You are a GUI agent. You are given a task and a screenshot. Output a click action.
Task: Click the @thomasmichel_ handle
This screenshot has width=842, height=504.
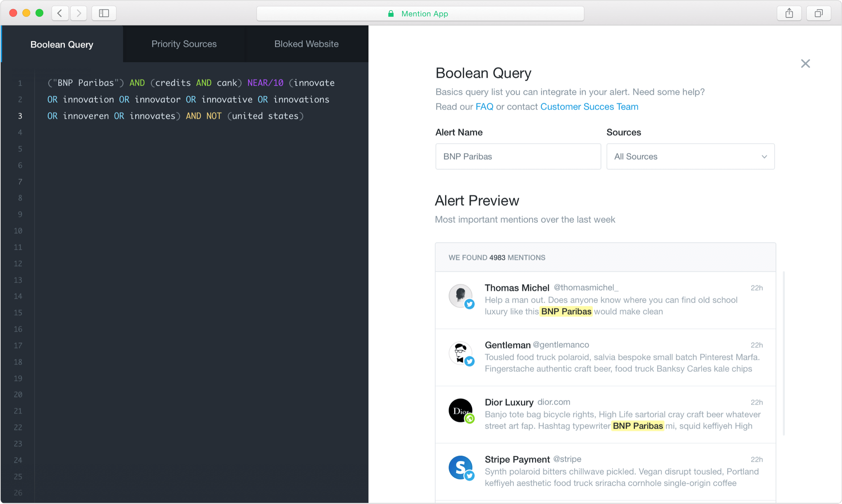pos(586,288)
